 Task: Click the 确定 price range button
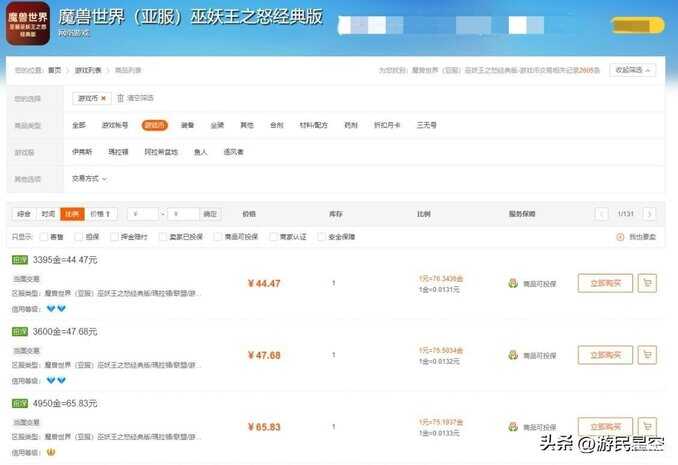210,214
